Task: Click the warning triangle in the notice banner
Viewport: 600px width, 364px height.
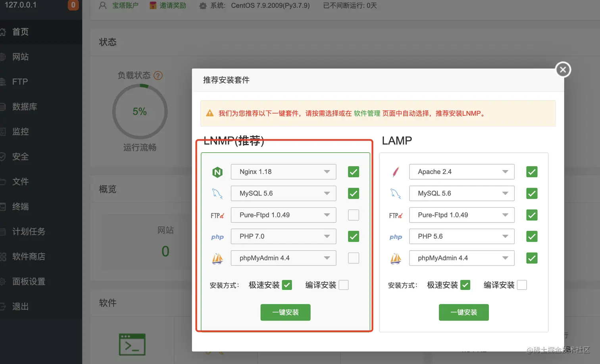Action: (x=210, y=113)
